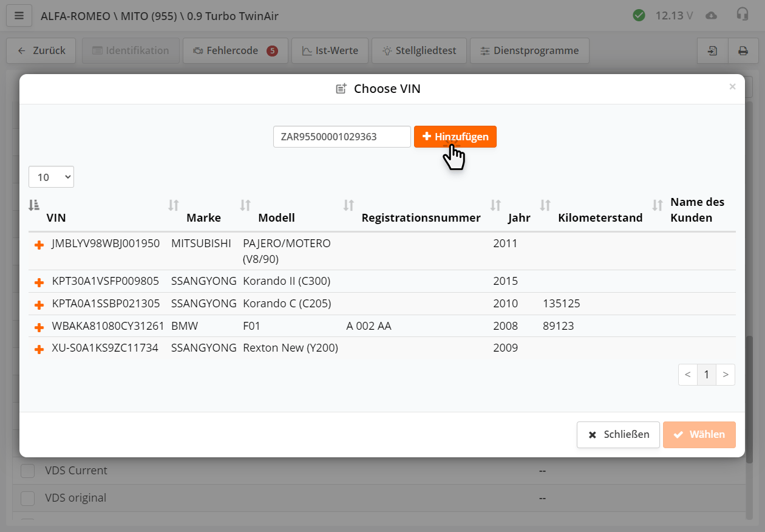
Task: Click the VIN input field
Action: [x=342, y=137]
